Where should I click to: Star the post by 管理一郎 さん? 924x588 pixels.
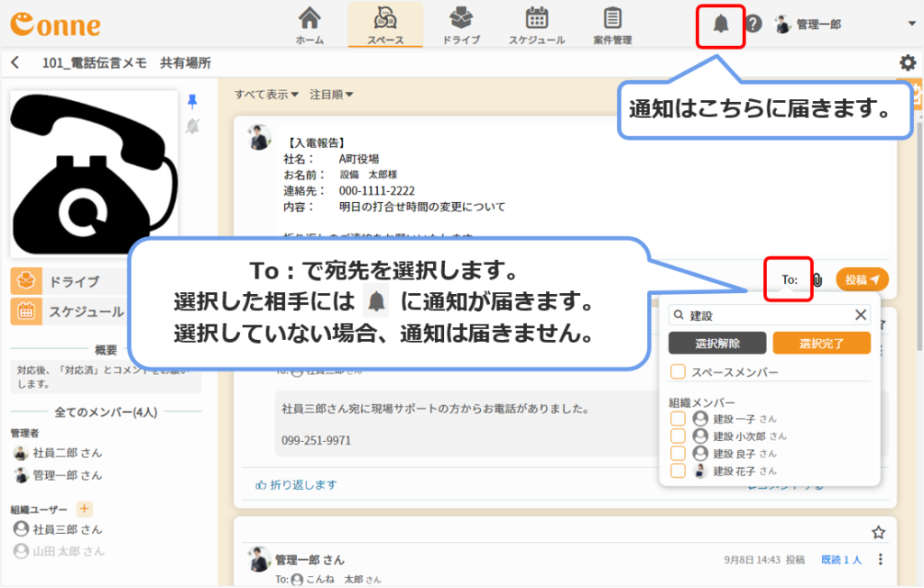point(878,533)
